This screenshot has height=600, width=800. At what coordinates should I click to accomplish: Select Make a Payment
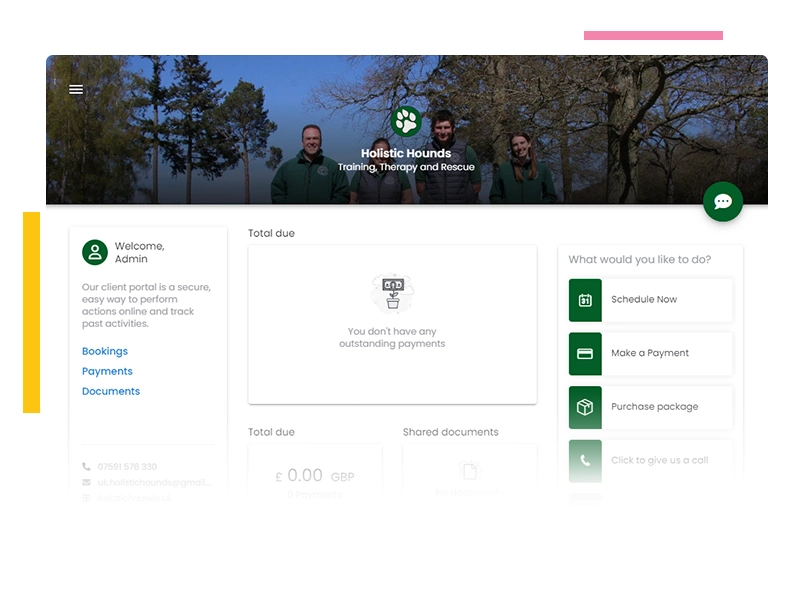[x=651, y=354]
